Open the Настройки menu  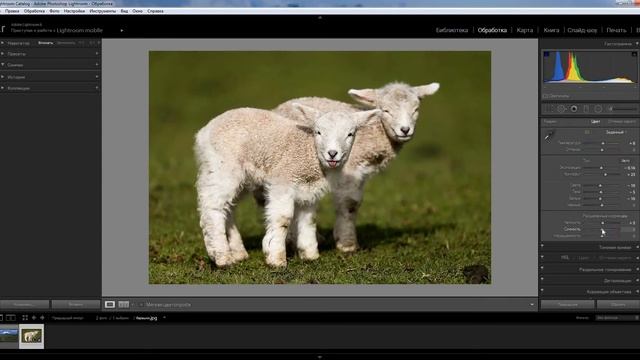(x=74, y=11)
